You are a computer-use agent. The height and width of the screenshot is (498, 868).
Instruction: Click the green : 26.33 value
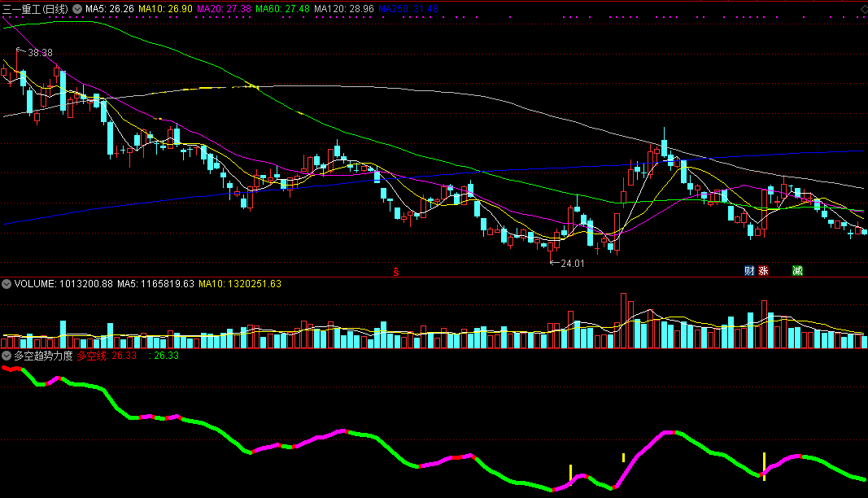164,356
